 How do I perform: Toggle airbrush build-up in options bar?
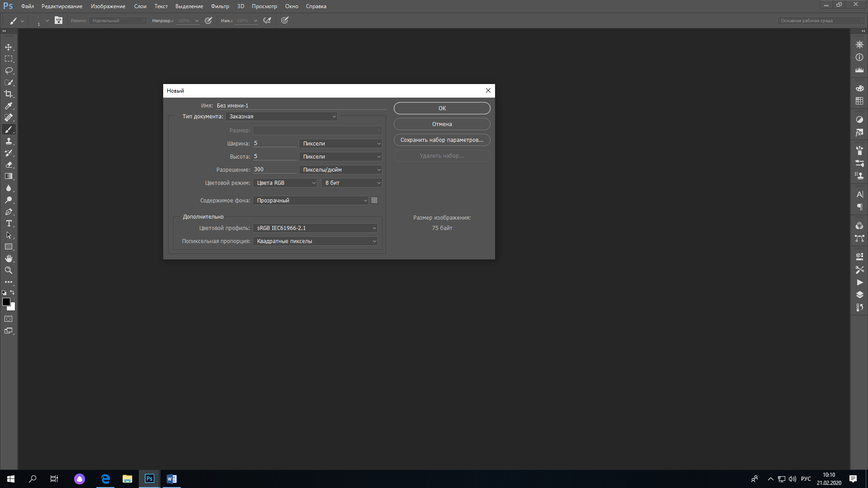[x=267, y=20]
